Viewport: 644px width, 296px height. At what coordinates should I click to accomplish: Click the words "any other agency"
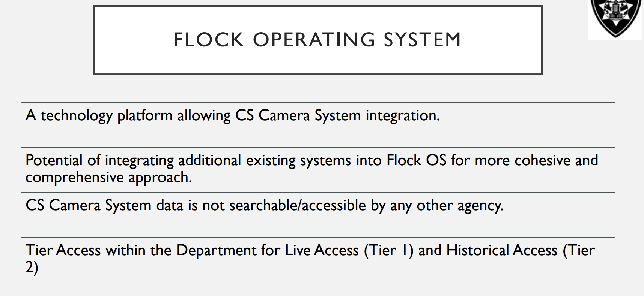447,205
